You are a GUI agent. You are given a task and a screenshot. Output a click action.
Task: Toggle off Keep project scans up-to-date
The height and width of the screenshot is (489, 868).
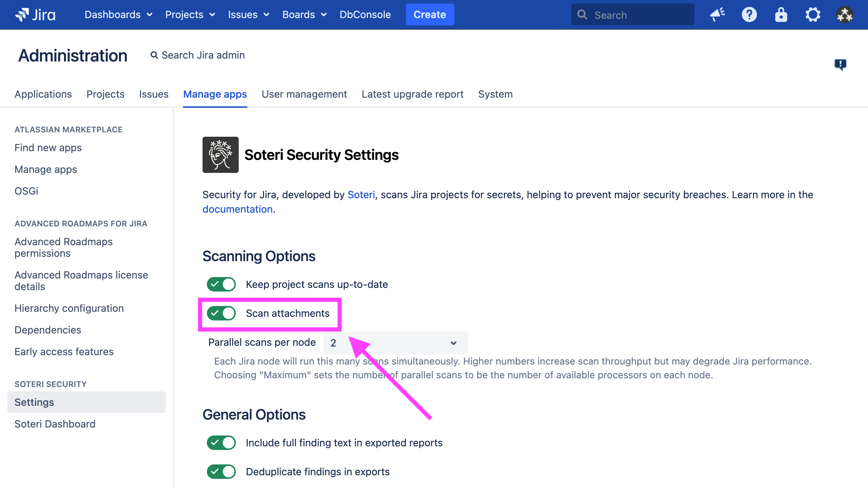(x=221, y=284)
